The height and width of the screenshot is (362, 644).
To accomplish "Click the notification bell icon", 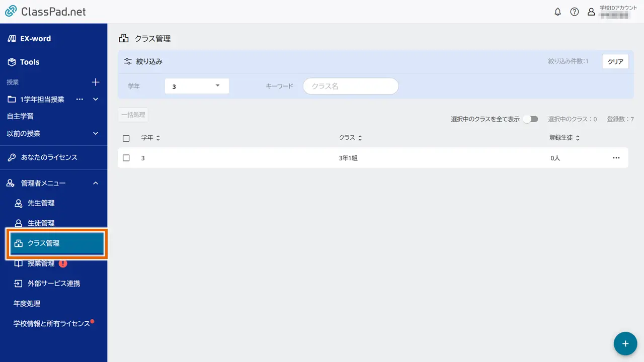I will point(557,12).
